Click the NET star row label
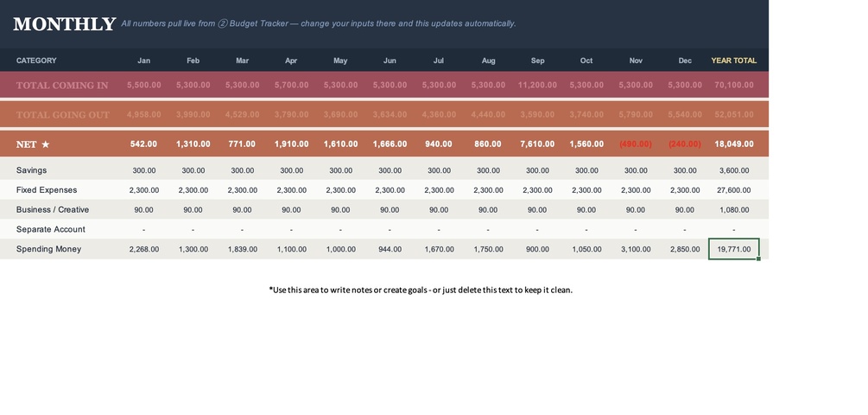 [x=33, y=144]
